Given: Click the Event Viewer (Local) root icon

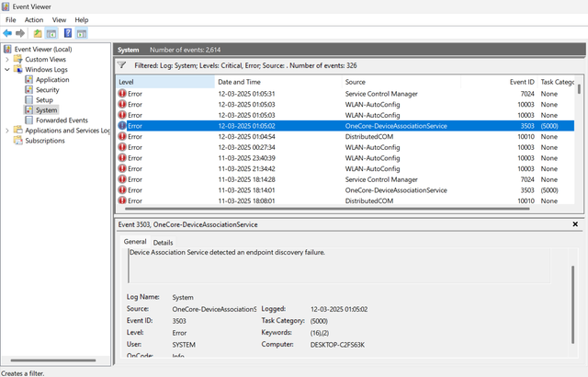Looking at the screenshot, I should click(x=7, y=49).
